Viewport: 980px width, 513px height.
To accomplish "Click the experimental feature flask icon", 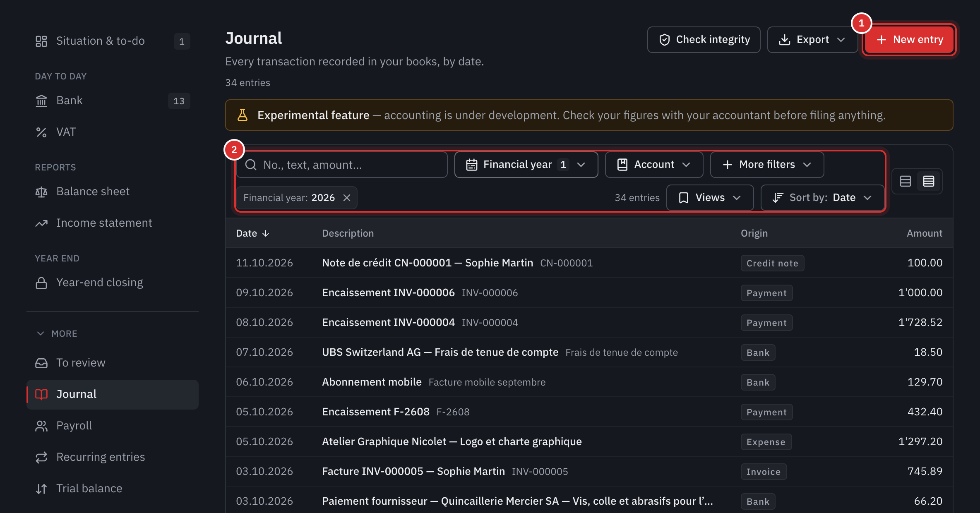I will click(243, 115).
